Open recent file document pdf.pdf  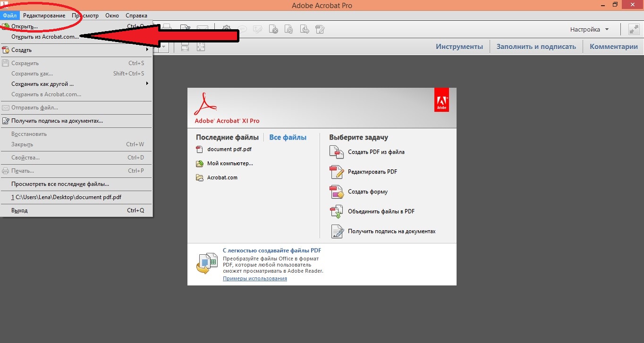(229, 149)
